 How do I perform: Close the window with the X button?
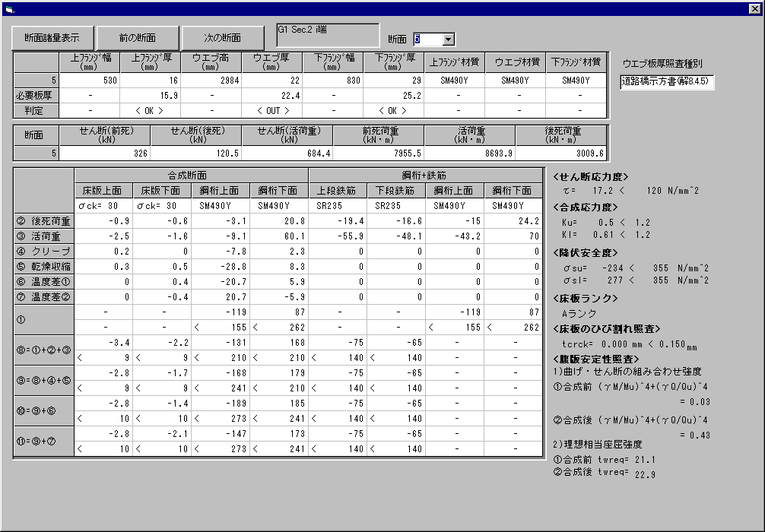[754, 9]
